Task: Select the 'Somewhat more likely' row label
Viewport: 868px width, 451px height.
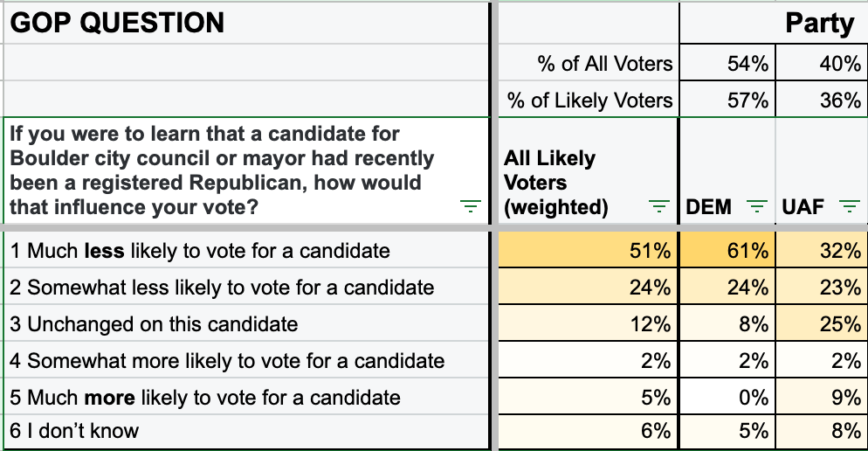Action: point(246,360)
